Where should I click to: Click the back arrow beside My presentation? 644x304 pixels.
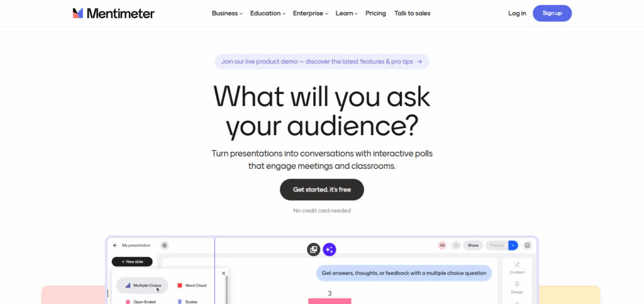point(115,246)
